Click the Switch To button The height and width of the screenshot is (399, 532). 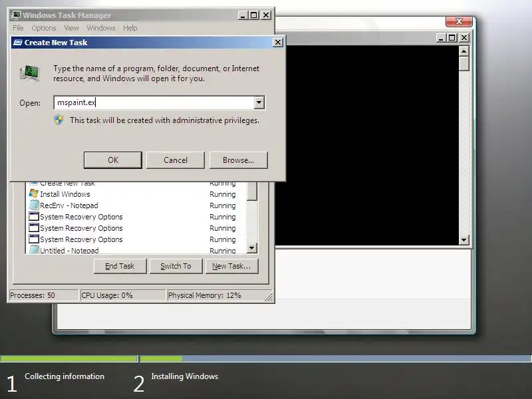pos(176,266)
